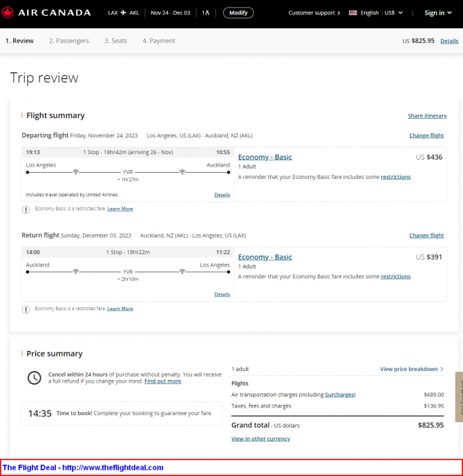
Task: Click the airplane icon between LAX and AKL
Action: (x=123, y=12)
